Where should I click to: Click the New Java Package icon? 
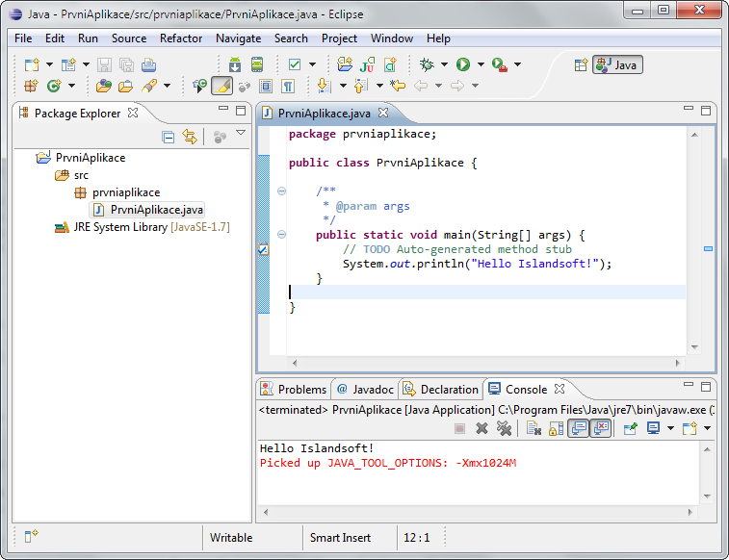(31, 86)
